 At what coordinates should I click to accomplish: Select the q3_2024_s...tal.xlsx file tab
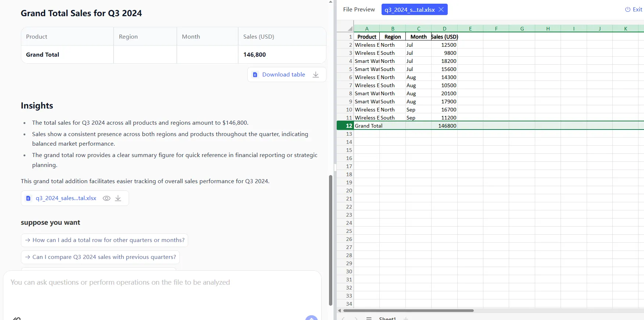[409, 10]
